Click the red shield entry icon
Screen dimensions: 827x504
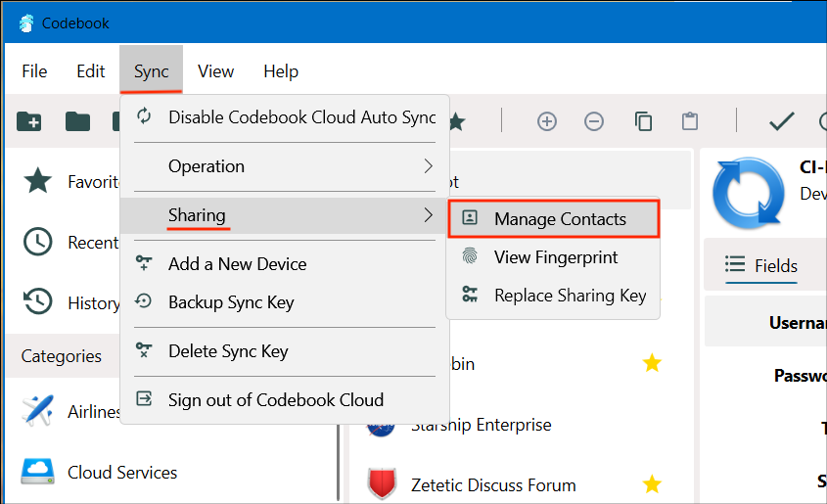pos(382,483)
